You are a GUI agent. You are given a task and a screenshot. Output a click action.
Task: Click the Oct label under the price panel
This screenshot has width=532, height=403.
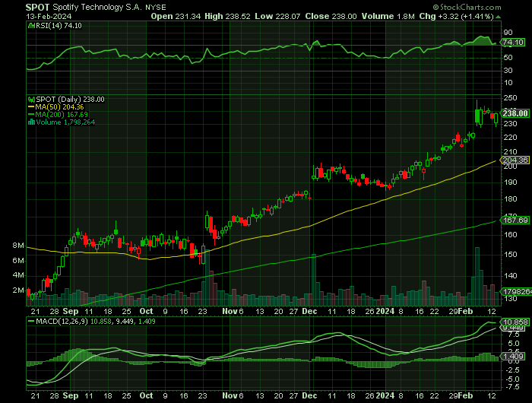[146, 311]
